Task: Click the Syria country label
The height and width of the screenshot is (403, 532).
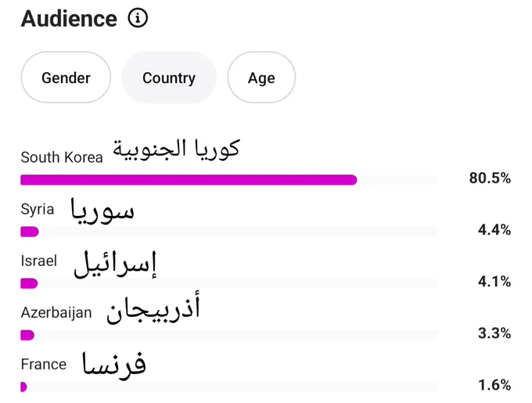Action: (x=38, y=210)
